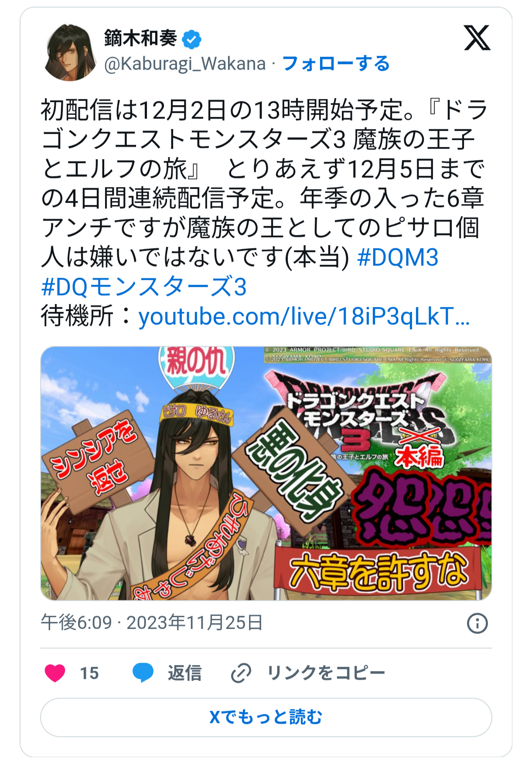The height and width of the screenshot is (771, 532).
Task: Open the profile avatar of 鏑木和奏
Action: pyautogui.click(x=70, y=52)
